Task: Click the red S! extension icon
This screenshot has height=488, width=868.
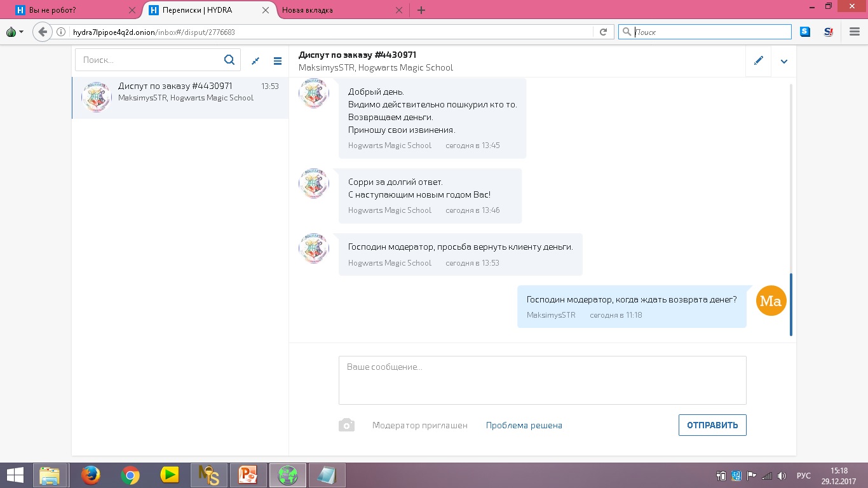Action: 828,32
